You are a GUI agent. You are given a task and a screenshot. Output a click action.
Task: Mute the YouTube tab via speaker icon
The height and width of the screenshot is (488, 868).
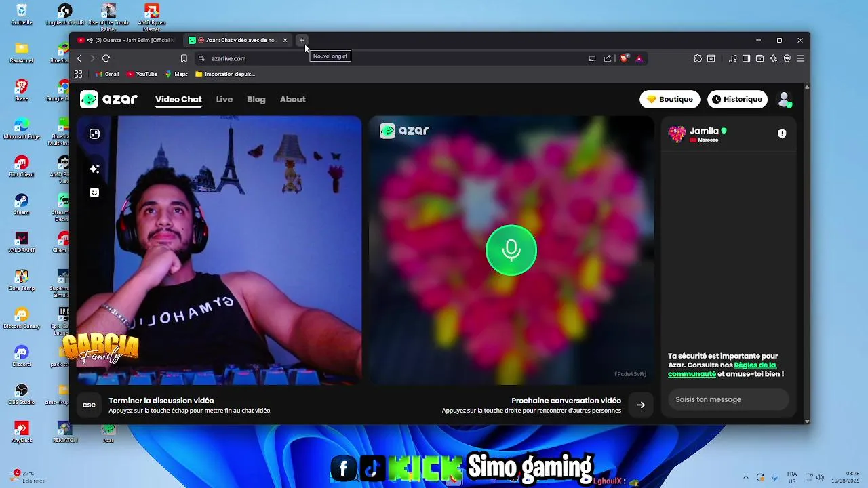pyautogui.click(x=90, y=40)
